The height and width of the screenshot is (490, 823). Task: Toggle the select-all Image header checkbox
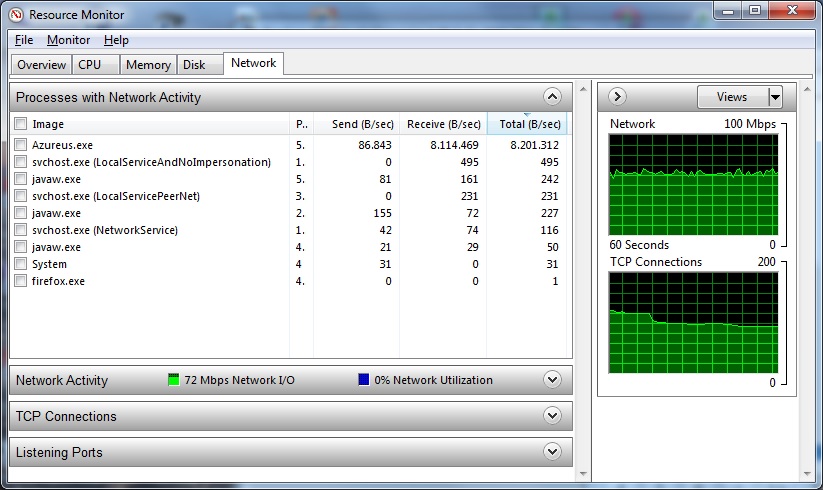click(x=20, y=124)
